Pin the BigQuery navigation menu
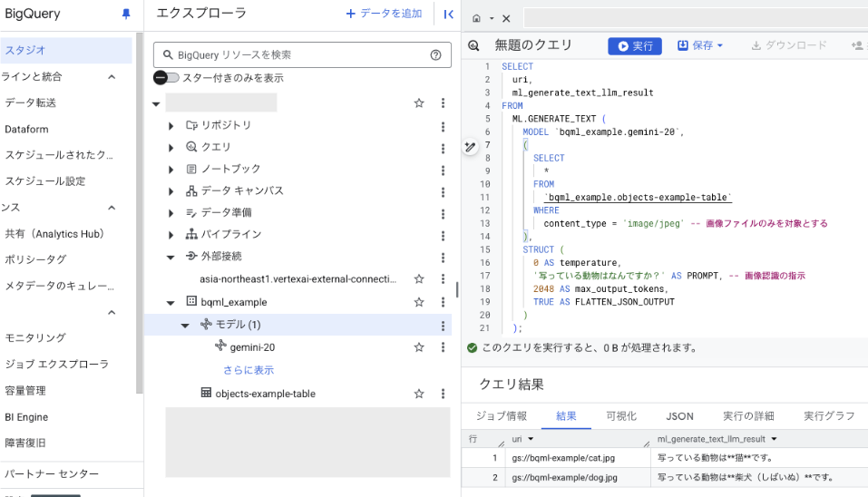Viewport: 868px width, 497px height. (126, 14)
